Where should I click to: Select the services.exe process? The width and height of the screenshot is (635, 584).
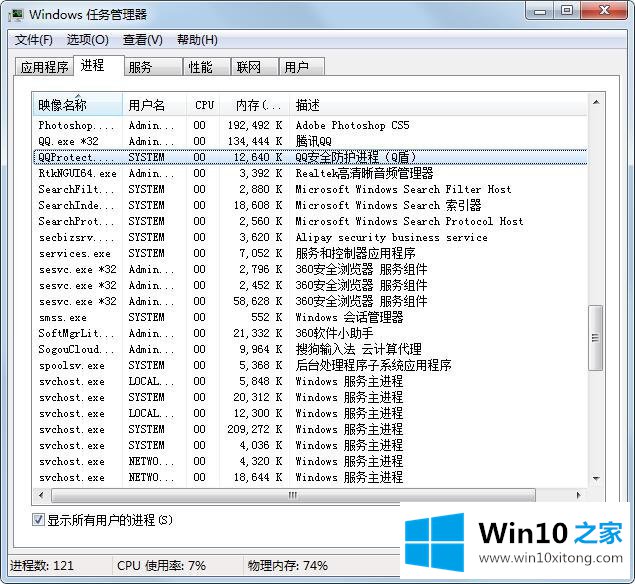point(310,253)
